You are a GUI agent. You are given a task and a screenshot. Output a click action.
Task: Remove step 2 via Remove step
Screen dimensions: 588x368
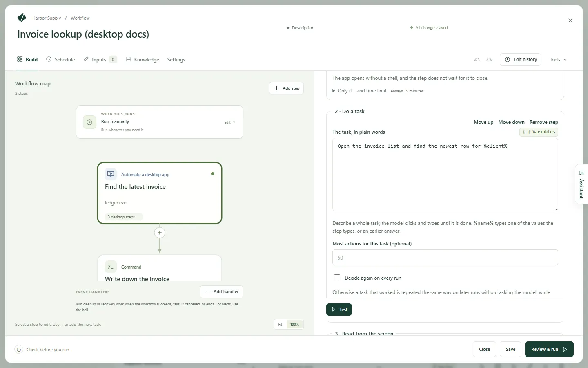click(544, 122)
